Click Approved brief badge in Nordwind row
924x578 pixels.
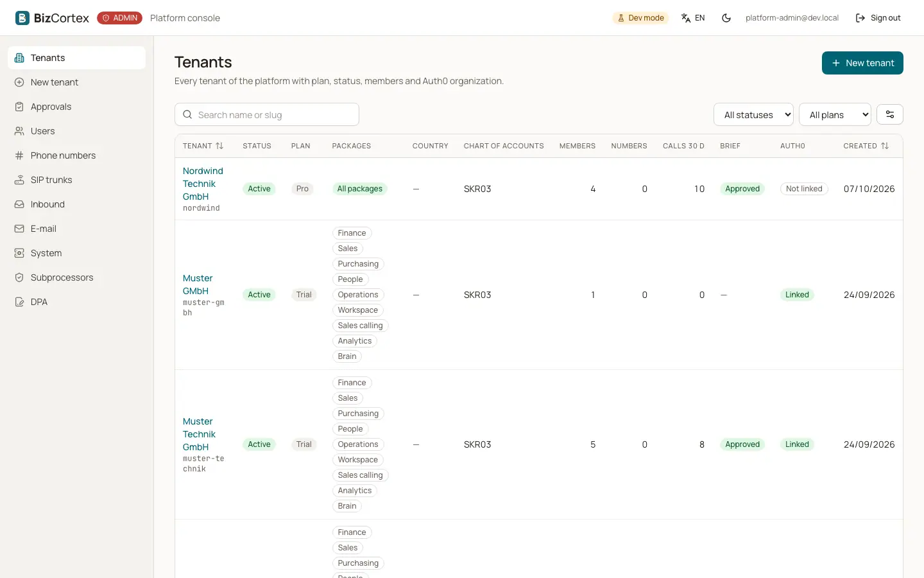point(742,189)
